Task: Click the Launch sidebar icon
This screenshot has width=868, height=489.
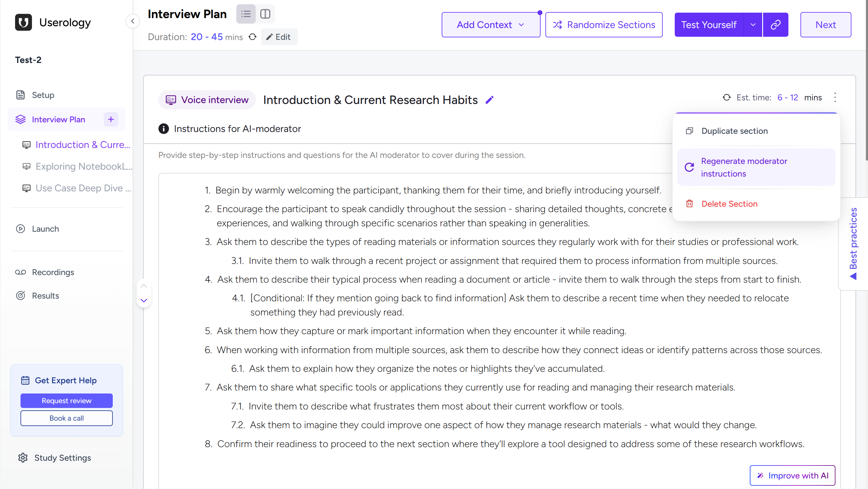Action: click(21, 229)
